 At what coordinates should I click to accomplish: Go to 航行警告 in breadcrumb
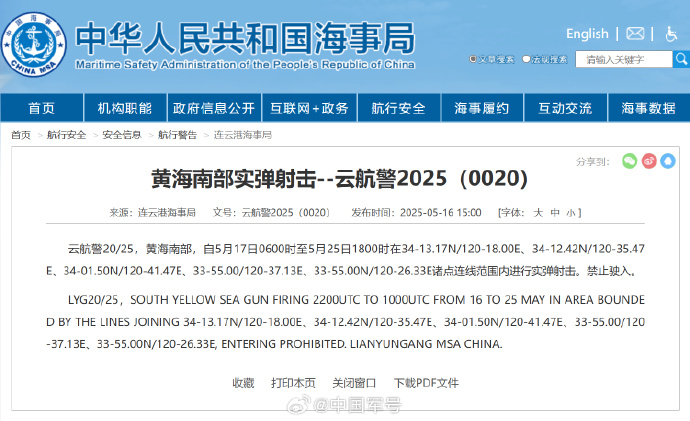(x=177, y=135)
